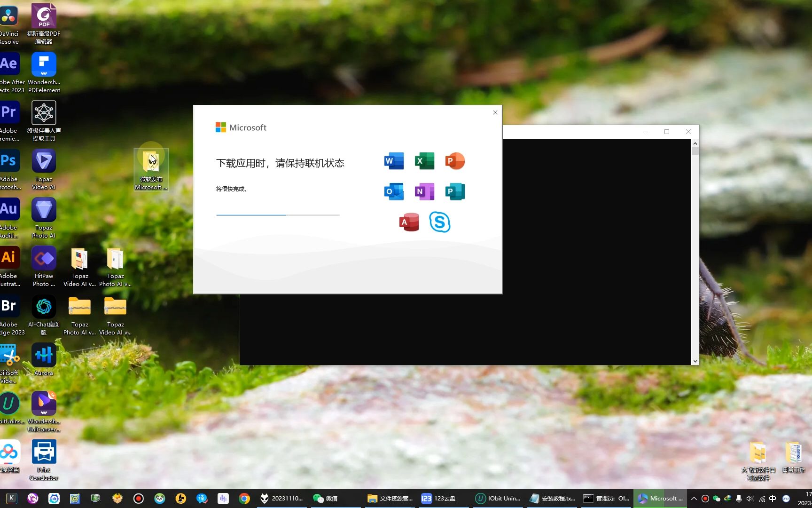Click the Skype for Business icon
The width and height of the screenshot is (812, 508).
440,222
